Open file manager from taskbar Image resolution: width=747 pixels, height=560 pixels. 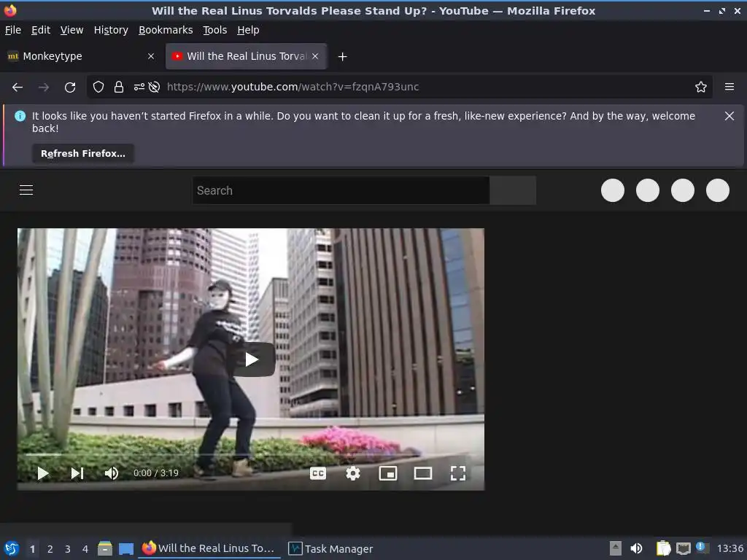[105, 548]
